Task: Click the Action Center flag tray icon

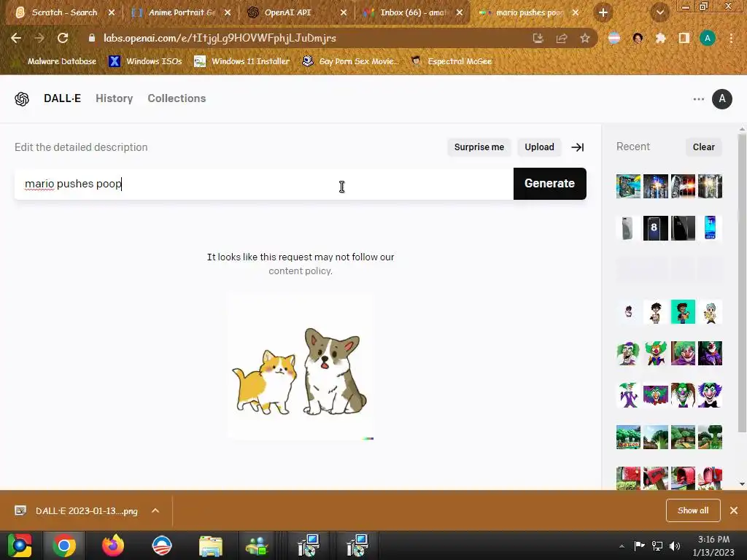Action: tap(639, 545)
